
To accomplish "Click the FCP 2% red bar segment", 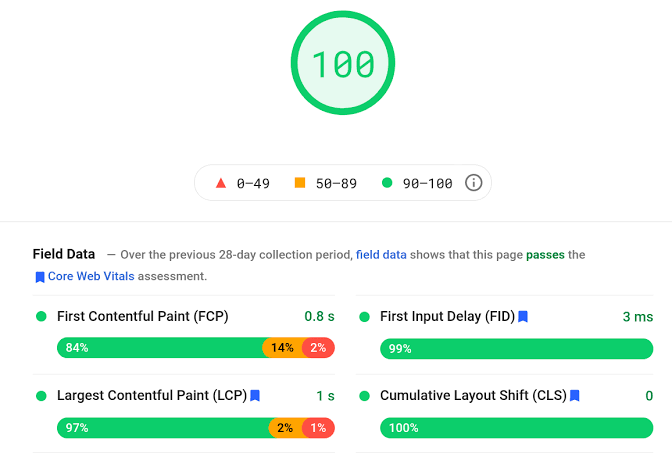I will 318,348.
